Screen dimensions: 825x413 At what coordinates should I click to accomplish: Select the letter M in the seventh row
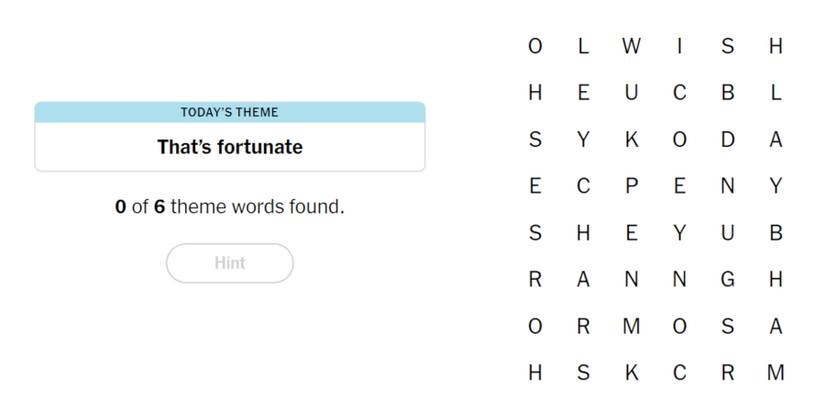pyautogui.click(x=631, y=326)
